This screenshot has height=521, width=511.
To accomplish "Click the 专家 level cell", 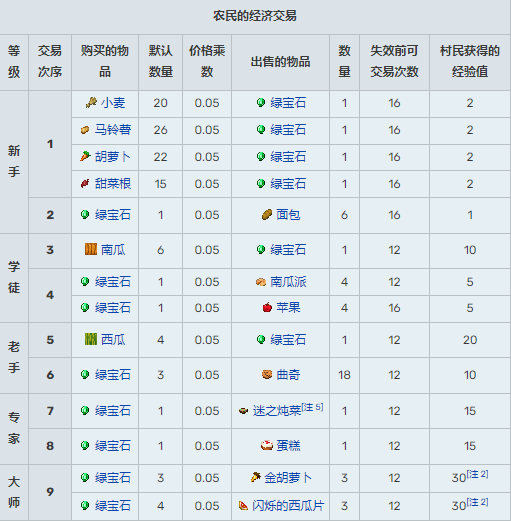I will point(14,428).
